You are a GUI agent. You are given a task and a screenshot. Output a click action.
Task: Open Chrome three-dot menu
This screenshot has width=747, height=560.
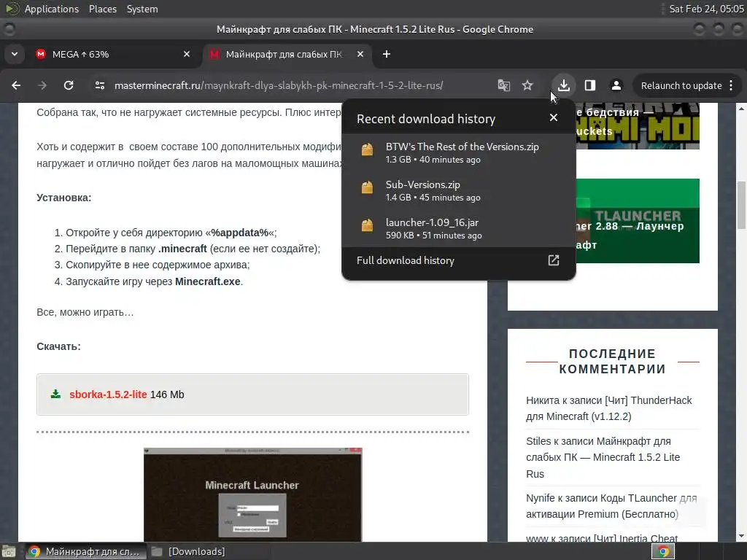731,85
